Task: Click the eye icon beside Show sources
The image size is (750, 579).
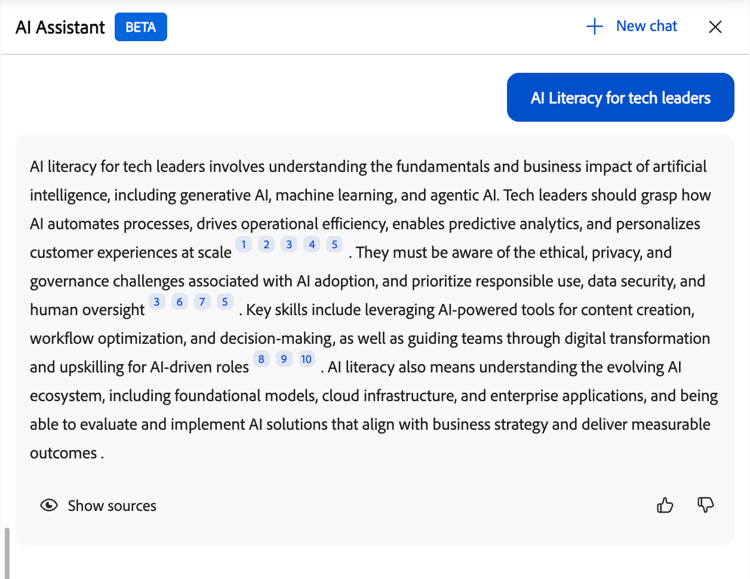Action: [49, 506]
